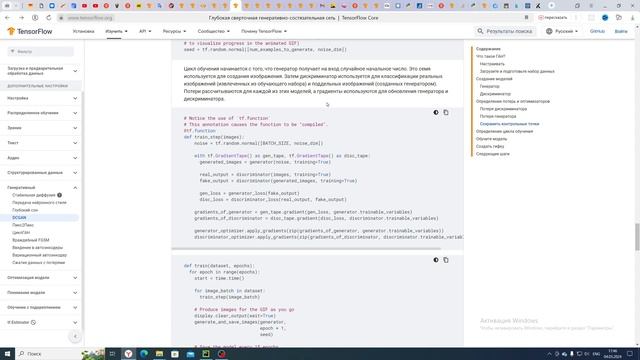
Task: Jump to Дискриминатор in contents
Action: (x=495, y=94)
